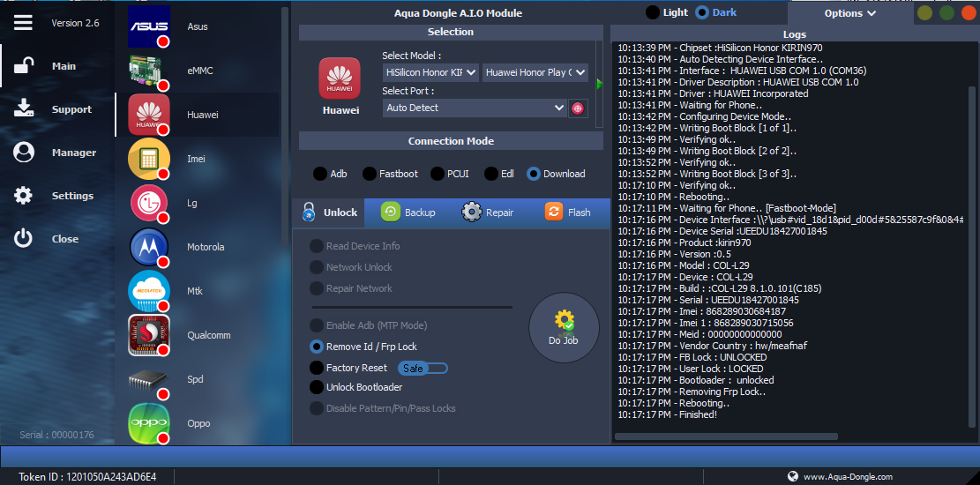
Task: Select the Motorola brand icon
Action: click(149, 248)
